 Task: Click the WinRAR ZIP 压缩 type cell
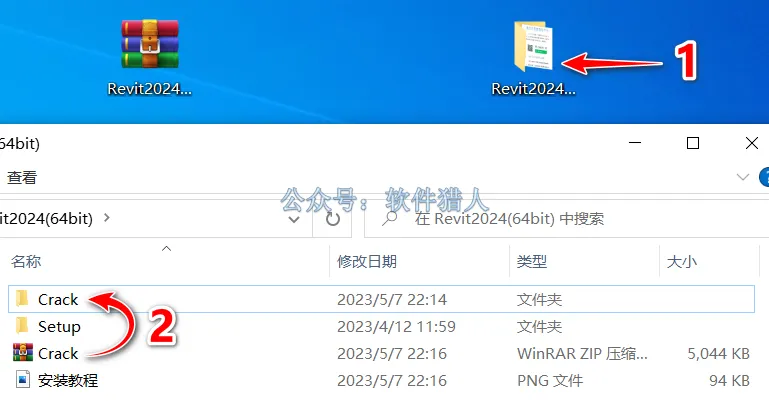point(582,353)
